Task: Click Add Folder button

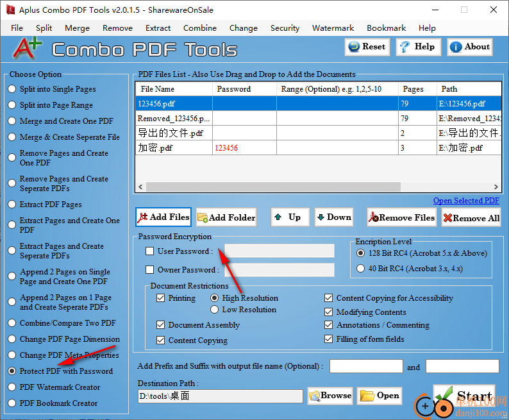Action: click(x=226, y=217)
